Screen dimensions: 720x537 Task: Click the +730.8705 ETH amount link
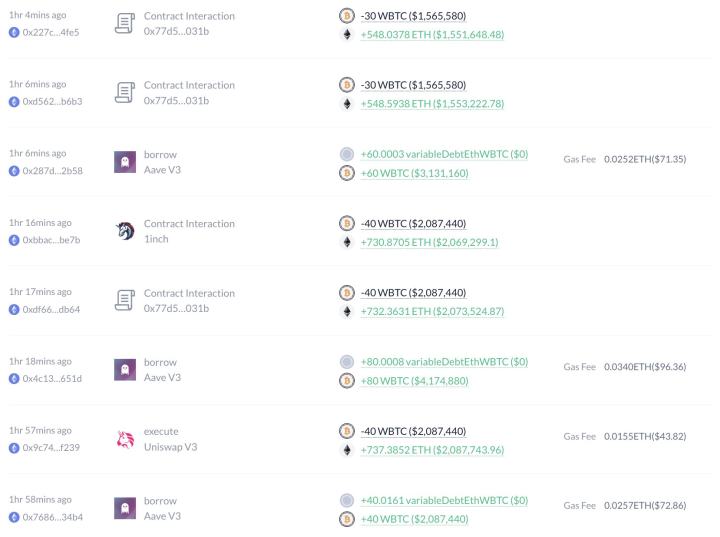click(x=429, y=242)
